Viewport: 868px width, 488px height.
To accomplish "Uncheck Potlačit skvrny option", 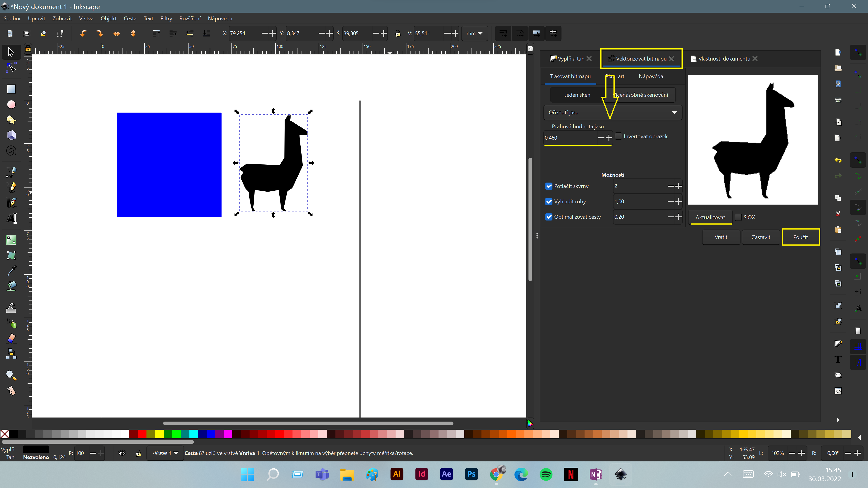I will [x=549, y=186].
